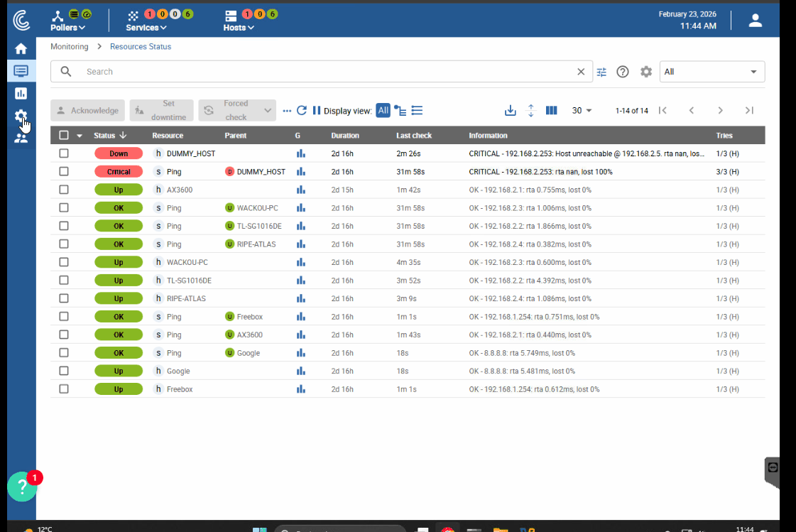This screenshot has width=796, height=532.
Task: Pause the auto-refresh
Action: pyautogui.click(x=316, y=110)
